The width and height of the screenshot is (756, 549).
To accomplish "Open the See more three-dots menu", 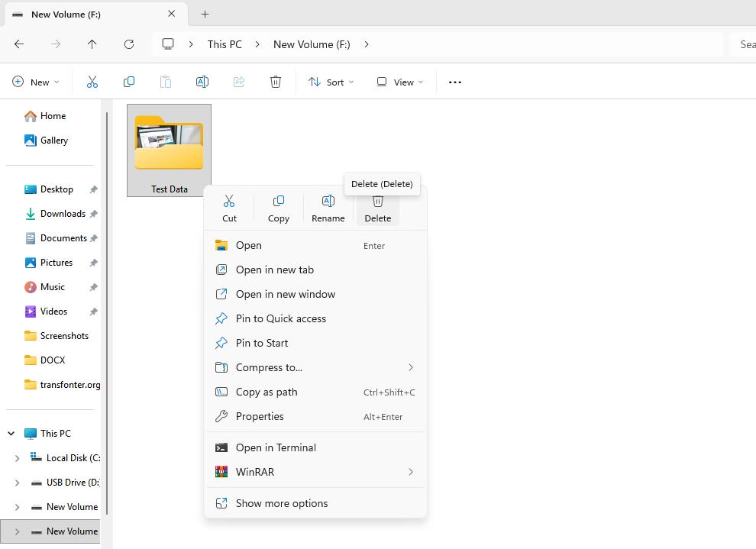I will [x=455, y=82].
